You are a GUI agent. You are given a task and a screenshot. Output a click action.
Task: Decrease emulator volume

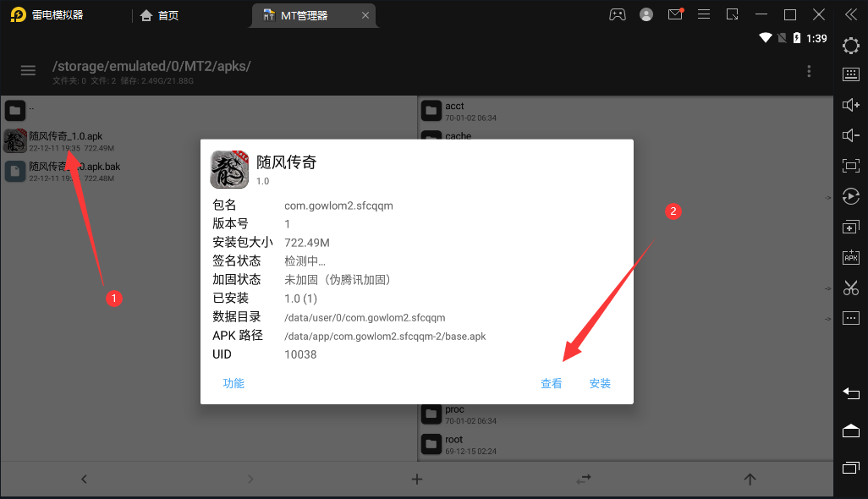click(850, 135)
